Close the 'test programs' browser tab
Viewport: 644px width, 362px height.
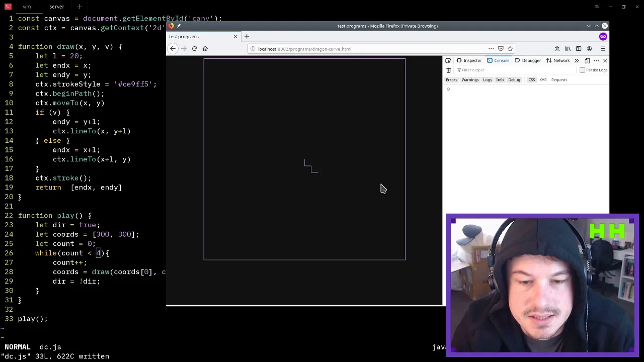click(235, 37)
